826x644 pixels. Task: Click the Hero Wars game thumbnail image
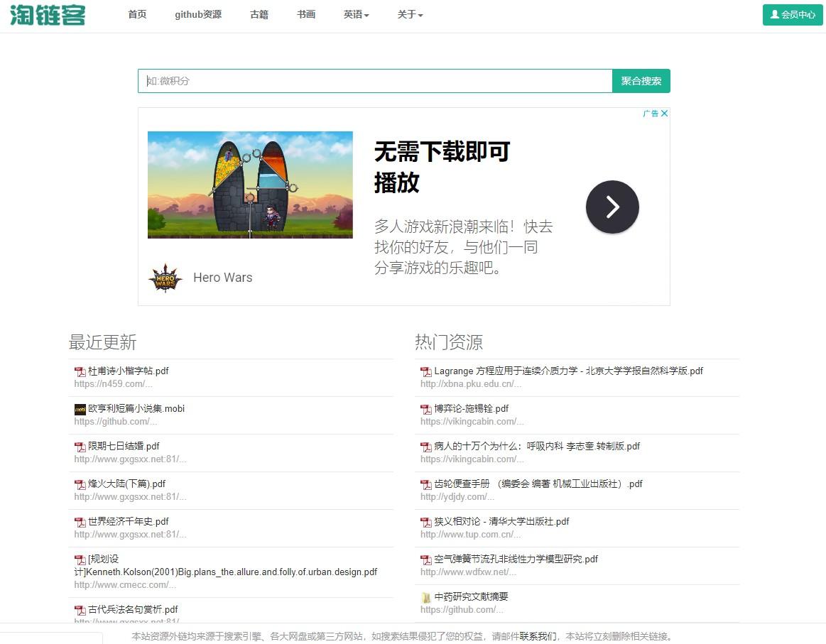click(x=250, y=185)
